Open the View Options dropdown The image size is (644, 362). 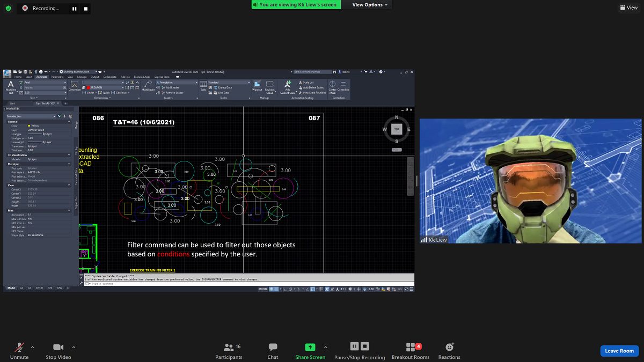pos(370,5)
